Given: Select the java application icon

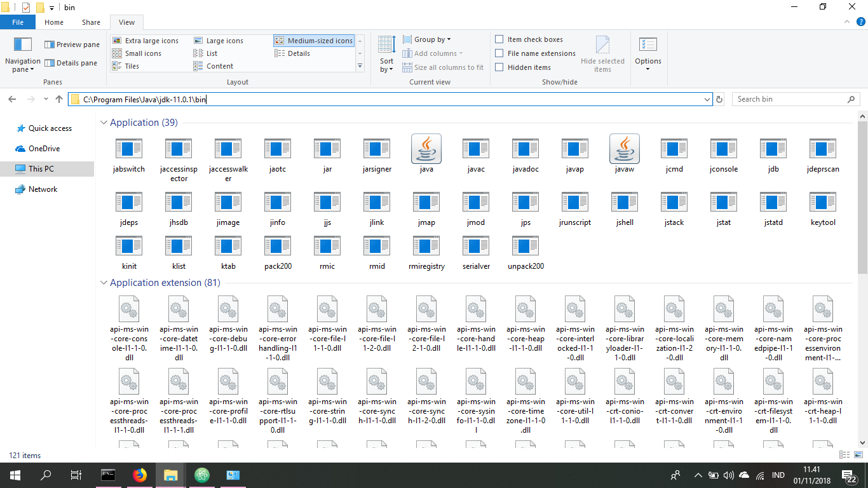Looking at the screenshot, I should [x=426, y=149].
